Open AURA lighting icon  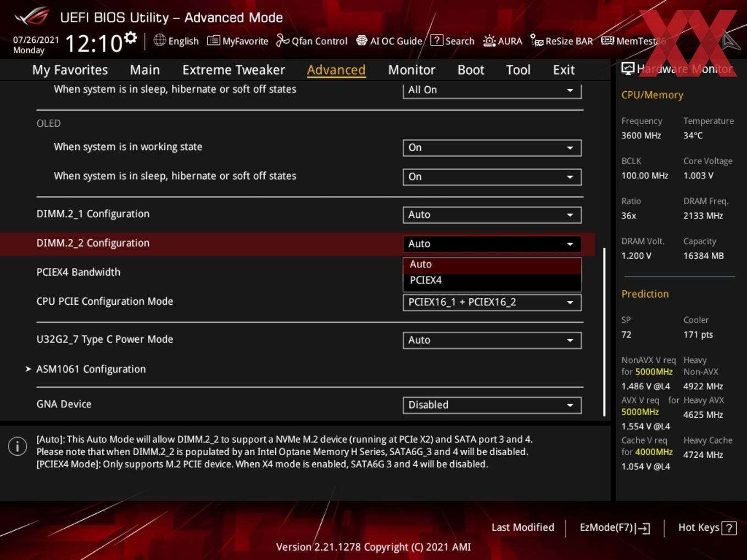pos(489,41)
